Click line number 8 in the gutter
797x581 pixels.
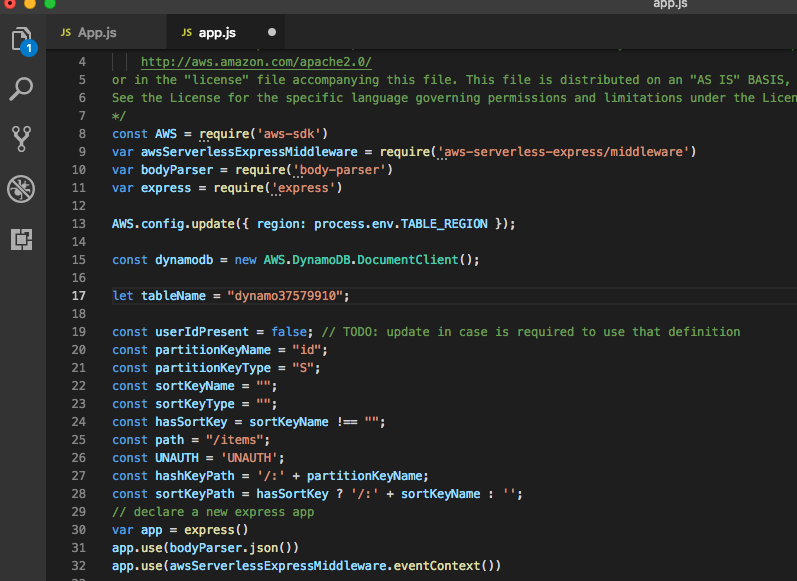click(82, 134)
